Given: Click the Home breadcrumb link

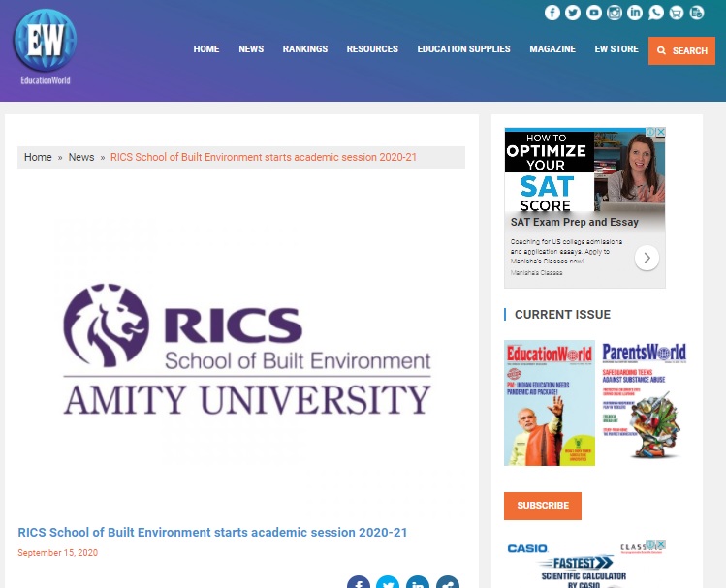Looking at the screenshot, I should (x=38, y=157).
